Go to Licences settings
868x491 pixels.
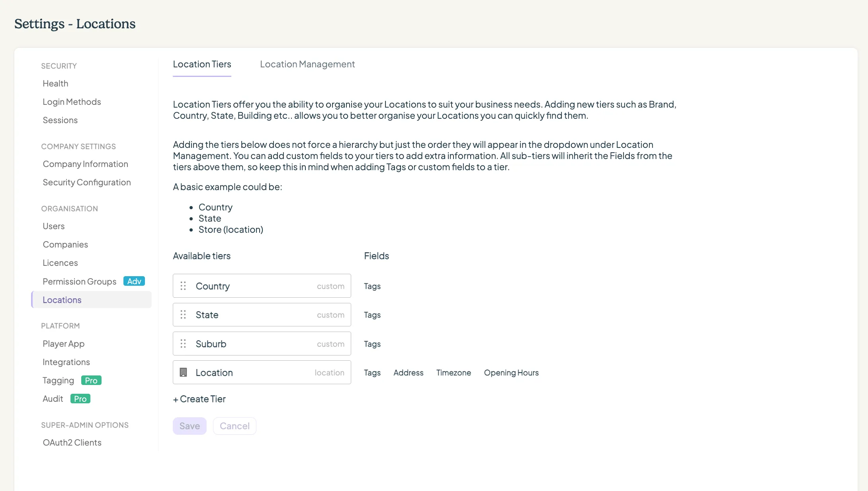[60, 263]
